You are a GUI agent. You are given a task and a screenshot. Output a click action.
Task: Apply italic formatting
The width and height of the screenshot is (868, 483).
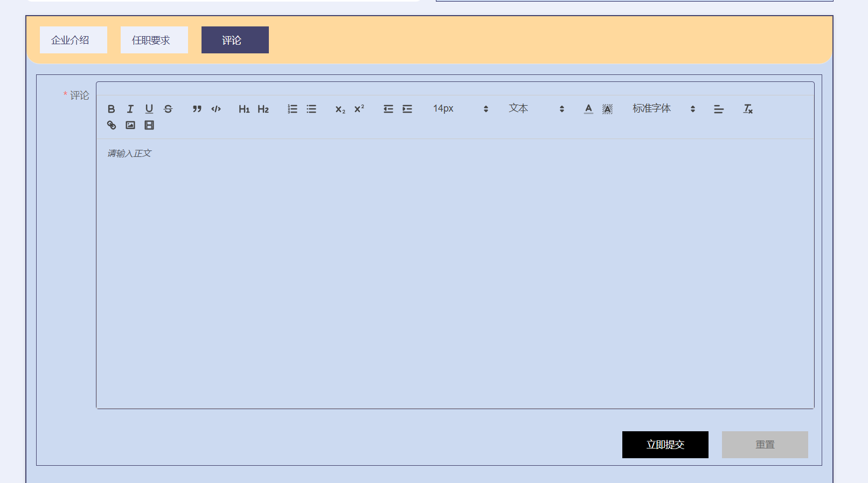click(x=130, y=109)
